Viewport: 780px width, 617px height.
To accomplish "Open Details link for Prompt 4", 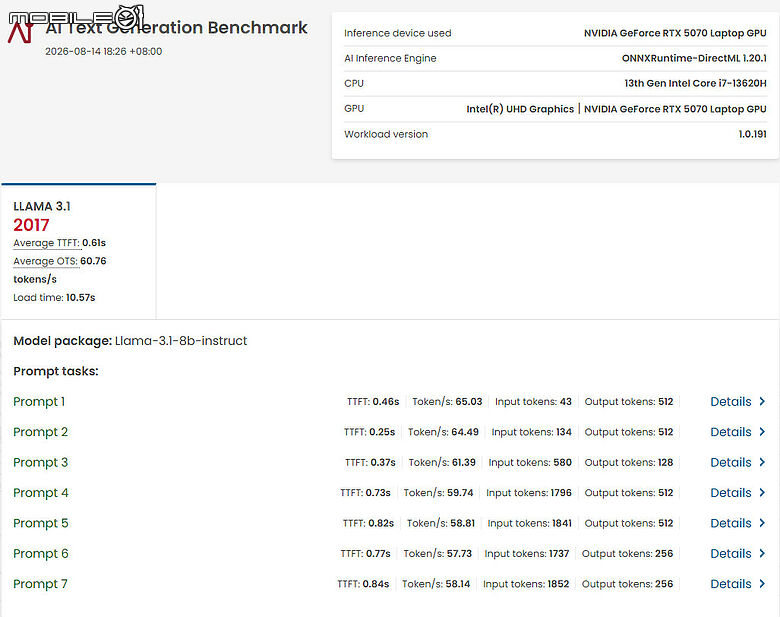I will (x=731, y=493).
